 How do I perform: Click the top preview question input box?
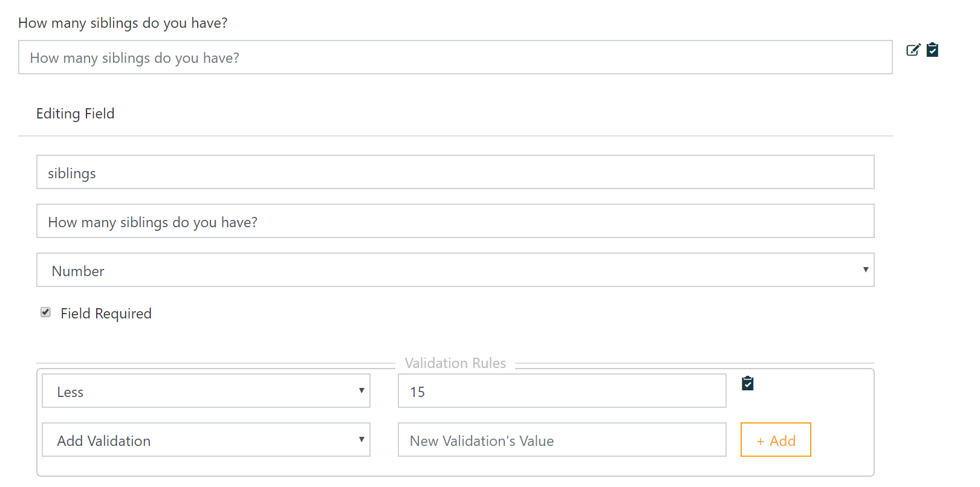[455, 57]
